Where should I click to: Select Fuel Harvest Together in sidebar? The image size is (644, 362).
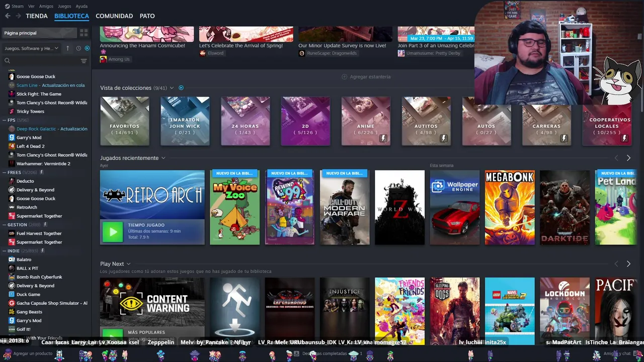pos(39,233)
